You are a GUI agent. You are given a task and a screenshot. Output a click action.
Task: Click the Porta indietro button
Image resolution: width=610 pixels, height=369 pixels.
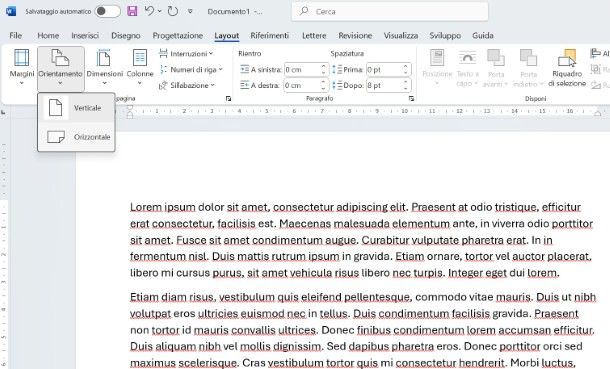(x=528, y=68)
